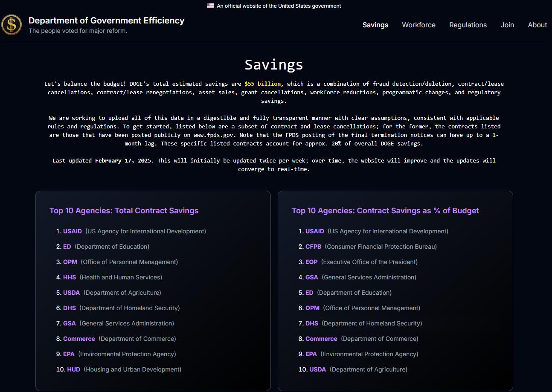Click the US flag icon in banner
The width and height of the screenshot is (552, 392).
(x=210, y=6)
